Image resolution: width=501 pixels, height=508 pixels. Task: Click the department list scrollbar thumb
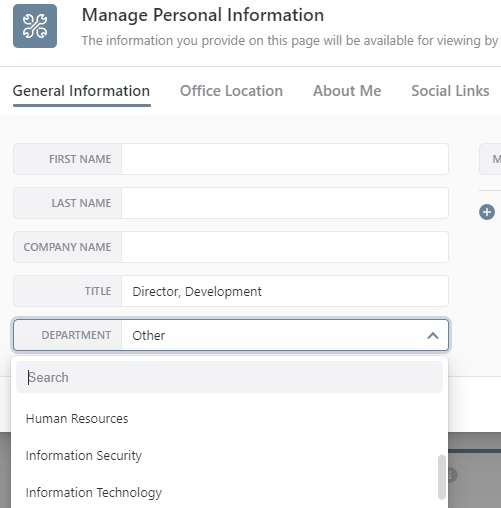pos(442,477)
